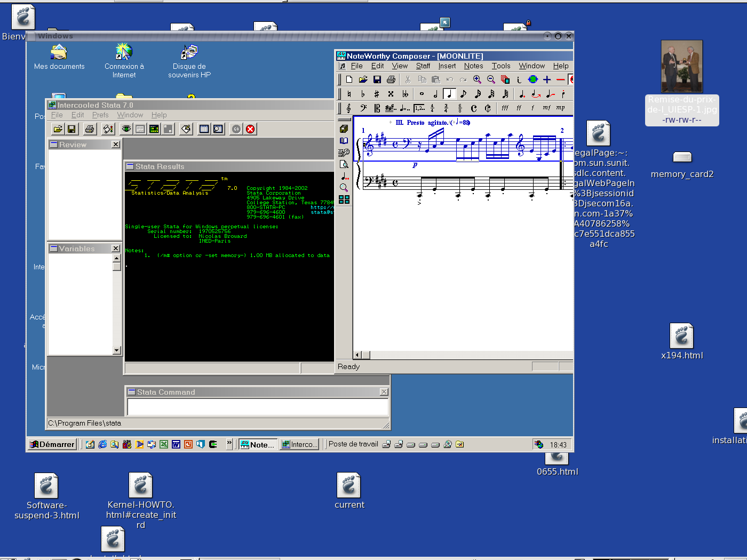Zoom out of the score with magnifier minus
747x560 pixels.
491,79
